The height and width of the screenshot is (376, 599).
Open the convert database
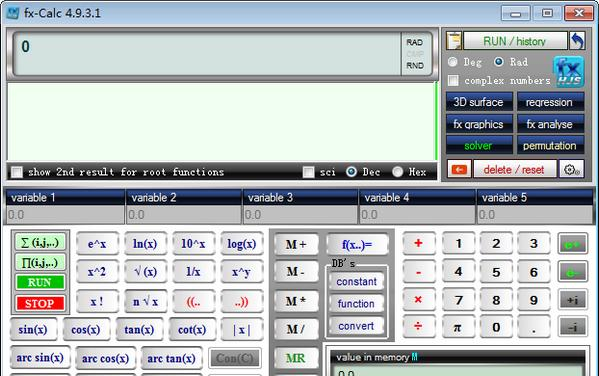(356, 326)
